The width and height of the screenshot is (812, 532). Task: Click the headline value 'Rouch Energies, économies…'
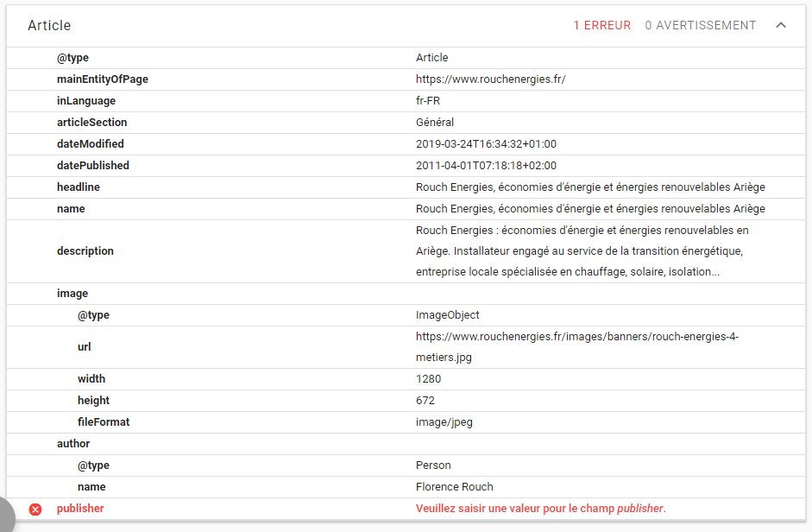(x=590, y=187)
